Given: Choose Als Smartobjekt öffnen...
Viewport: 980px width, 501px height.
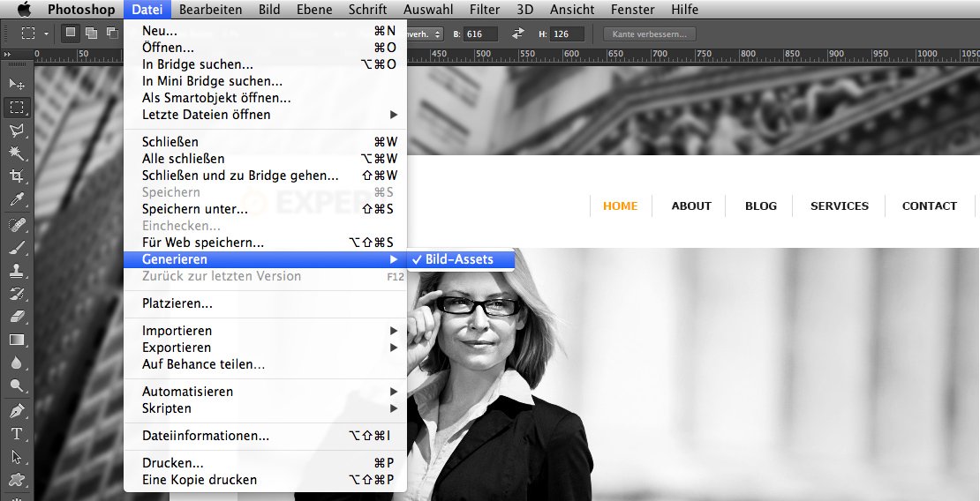Looking at the screenshot, I should [265, 98].
